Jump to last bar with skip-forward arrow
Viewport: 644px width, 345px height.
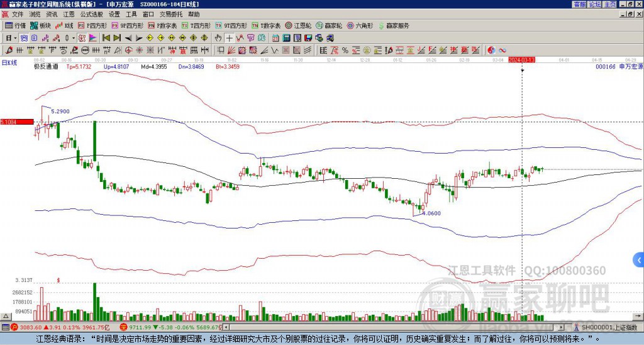[x=117, y=38]
